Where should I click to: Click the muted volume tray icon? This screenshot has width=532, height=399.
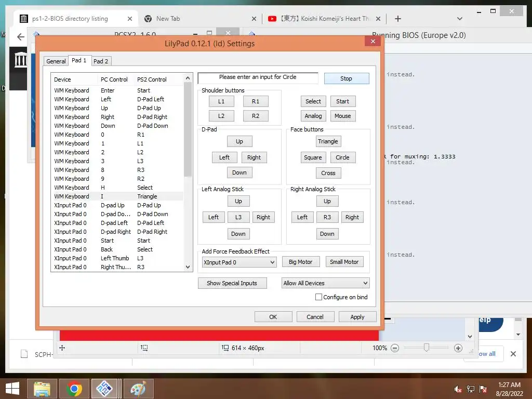(458, 389)
